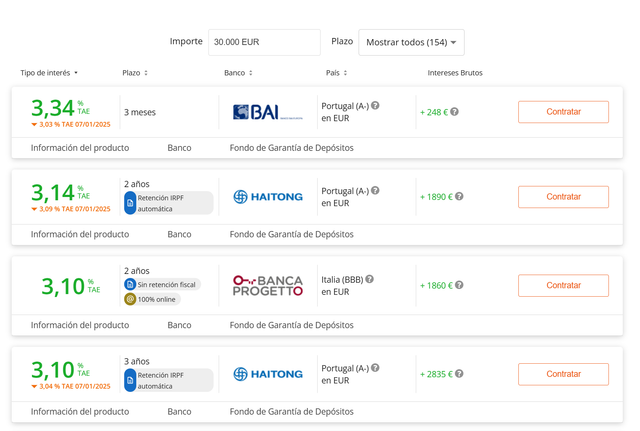The width and height of the screenshot is (640, 431).
Task: Open the Plazo 'Mostrar todos (154)' dropdown
Action: click(411, 42)
